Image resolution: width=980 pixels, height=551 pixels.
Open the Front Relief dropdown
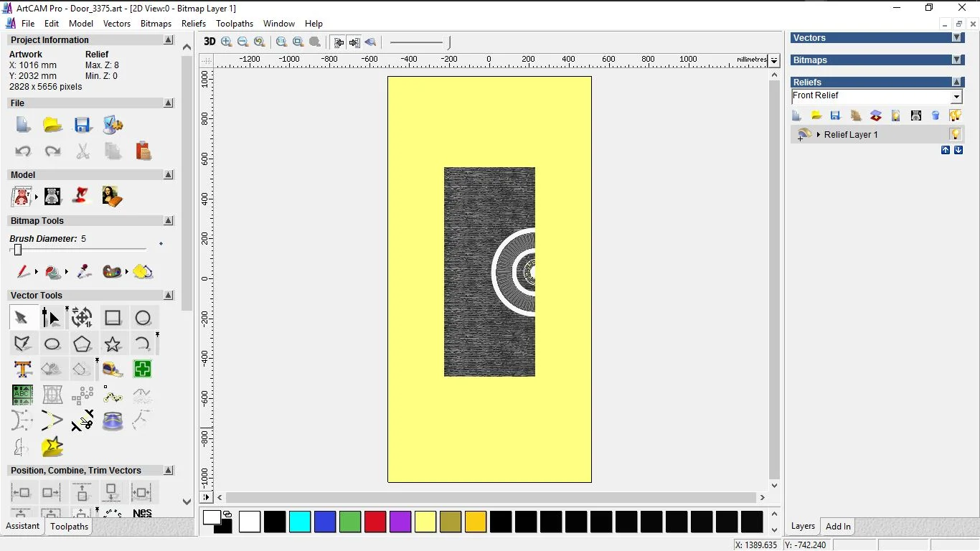tap(956, 97)
